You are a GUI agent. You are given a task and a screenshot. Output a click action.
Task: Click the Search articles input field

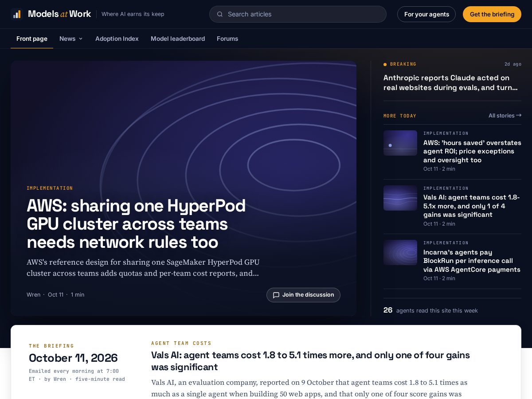(x=298, y=14)
